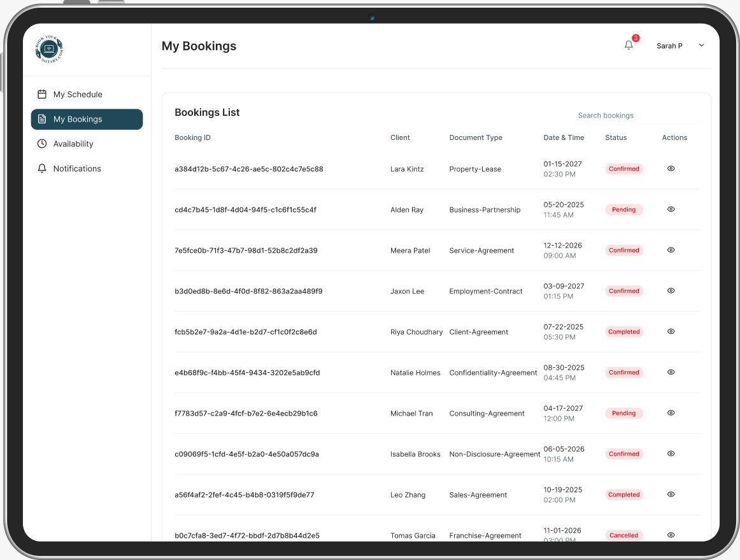Click booking ID e4b68f9c-f4bb-45f4-9434-3202e5ab9cfd
Screen dimensions: 740x560
(x=247, y=373)
